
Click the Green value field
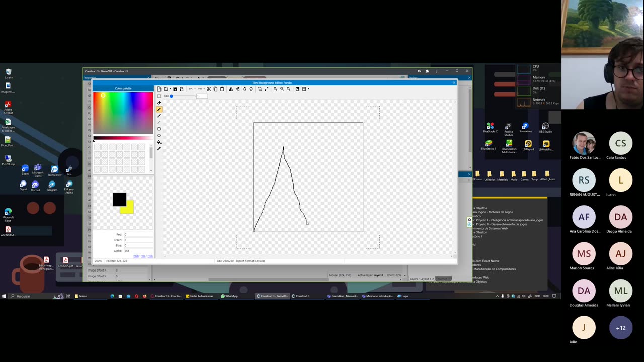point(138,240)
